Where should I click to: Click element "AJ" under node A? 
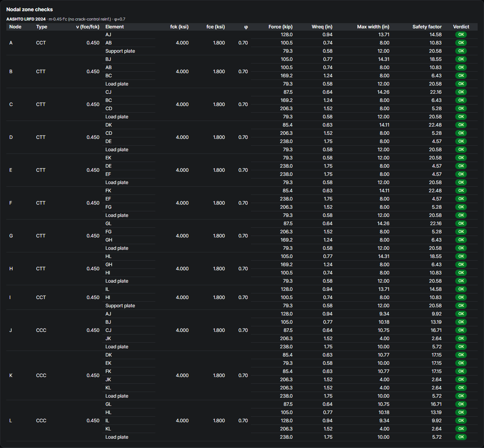pyautogui.click(x=108, y=35)
